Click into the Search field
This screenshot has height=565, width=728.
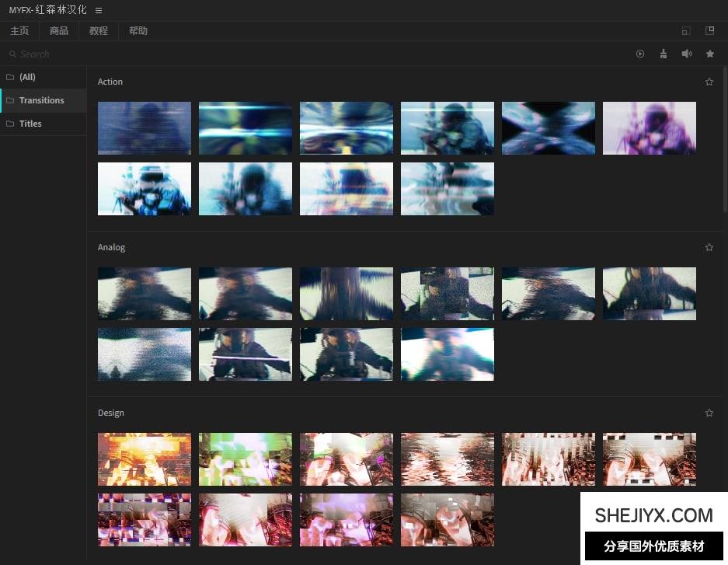point(311,54)
